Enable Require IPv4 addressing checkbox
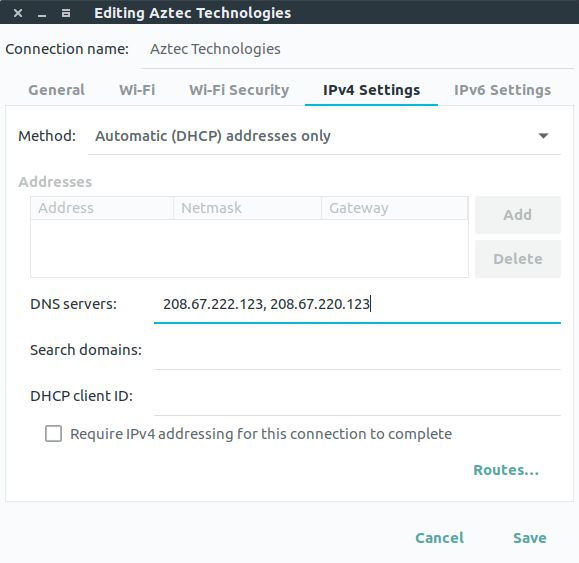Screen dimensions: 579x563 (54, 434)
